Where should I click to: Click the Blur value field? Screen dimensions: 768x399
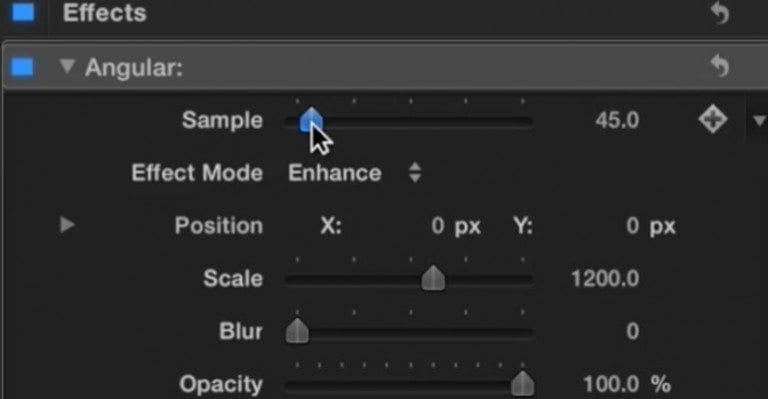[632, 331]
